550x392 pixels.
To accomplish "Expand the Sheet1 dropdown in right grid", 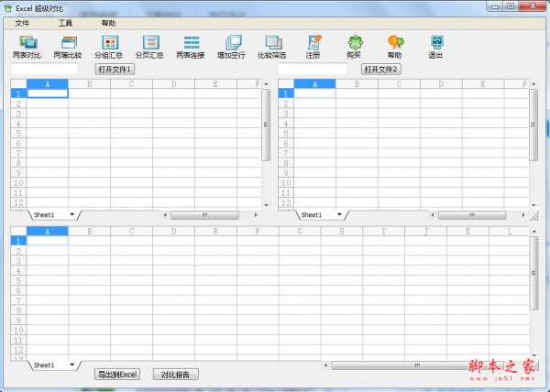I will coord(339,214).
